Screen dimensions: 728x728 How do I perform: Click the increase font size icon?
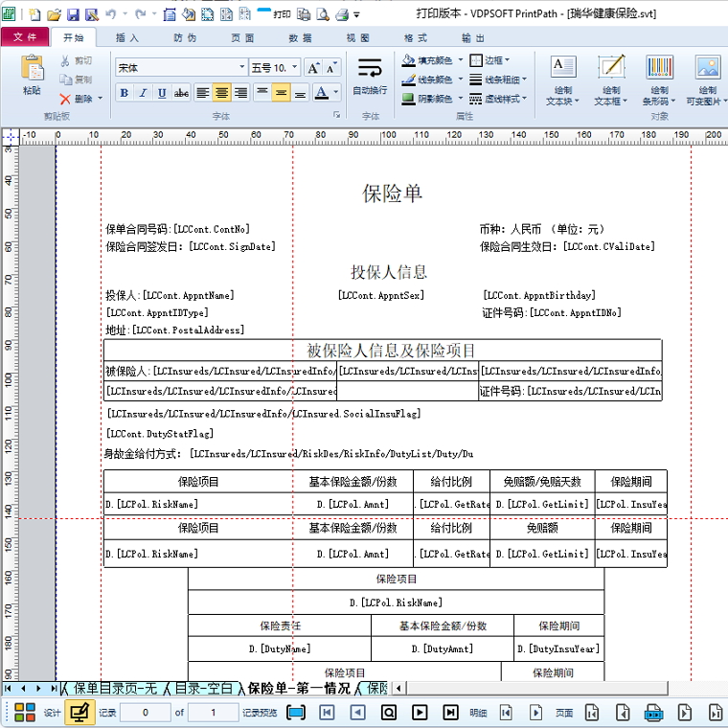313,68
